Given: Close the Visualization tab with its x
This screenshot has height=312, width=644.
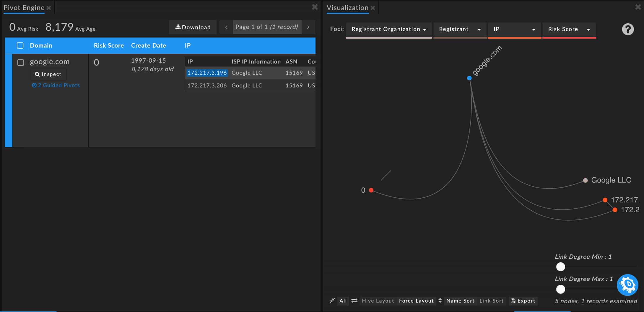Looking at the screenshot, I should (373, 8).
